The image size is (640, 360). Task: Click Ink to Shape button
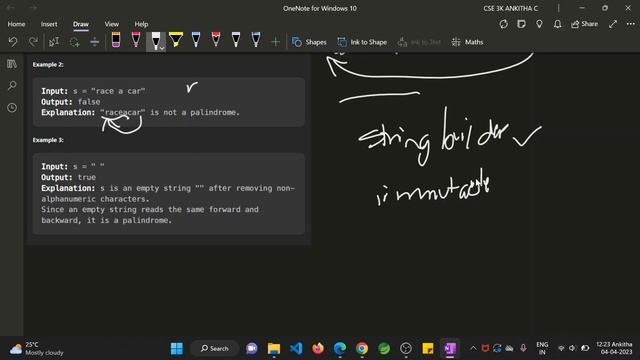pos(362,42)
